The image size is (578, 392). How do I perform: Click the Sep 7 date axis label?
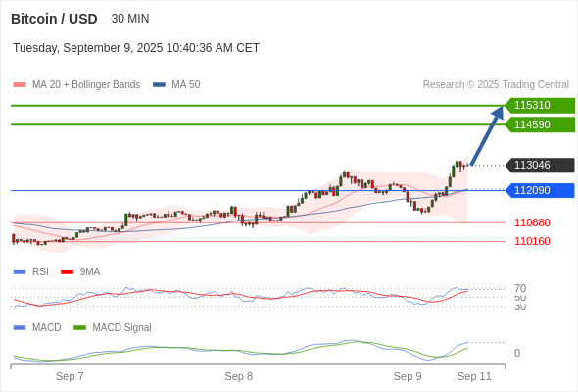tap(70, 377)
